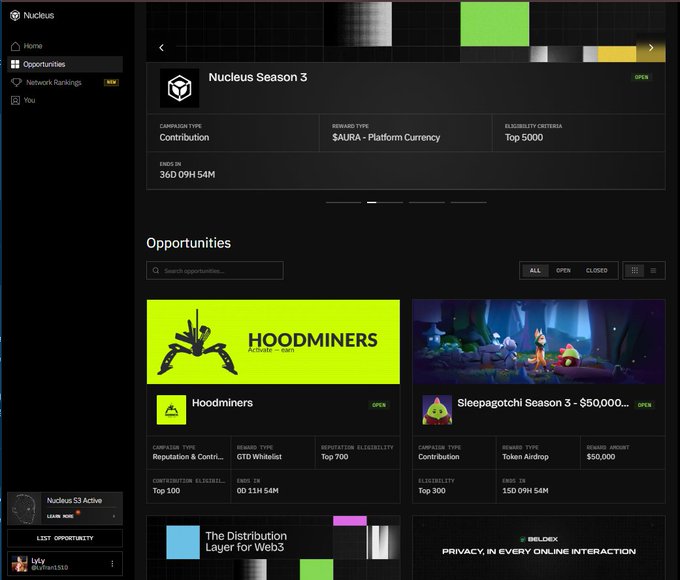Click the Contribution campaign type for Nucleus
This screenshot has height=580, width=680.
click(x=184, y=138)
